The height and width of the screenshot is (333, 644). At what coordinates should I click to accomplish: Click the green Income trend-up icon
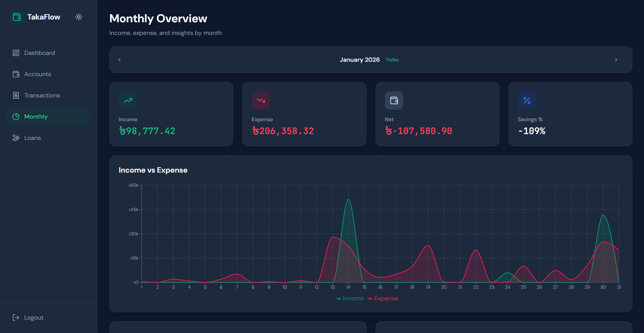click(x=128, y=100)
